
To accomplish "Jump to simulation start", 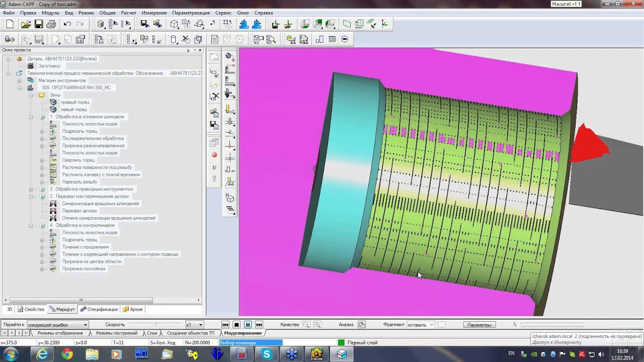I will 225,325.
